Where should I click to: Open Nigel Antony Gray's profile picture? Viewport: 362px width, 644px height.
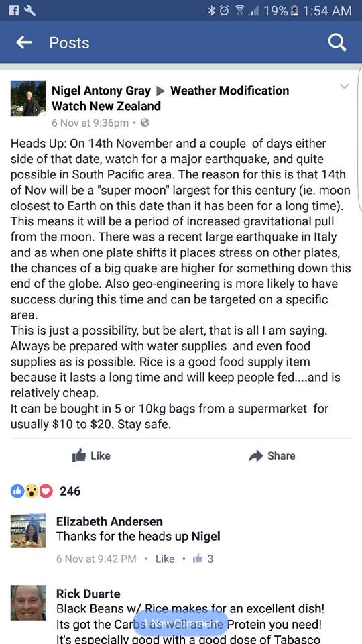28,99
